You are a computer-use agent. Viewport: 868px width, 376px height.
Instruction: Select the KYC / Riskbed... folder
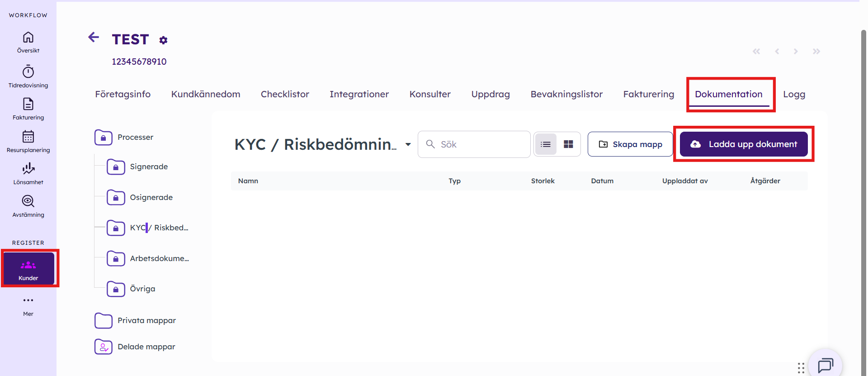(x=148, y=228)
